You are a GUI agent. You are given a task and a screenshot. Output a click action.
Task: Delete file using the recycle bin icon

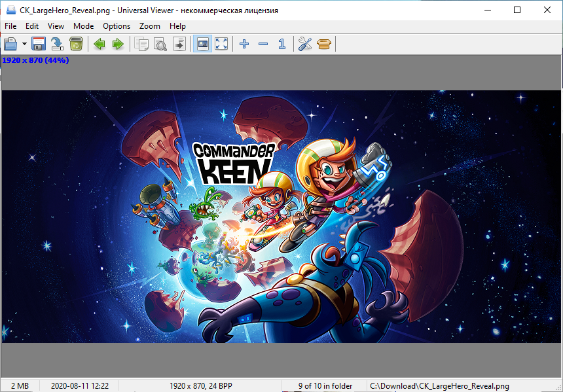pyautogui.click(x=76, y=44)
